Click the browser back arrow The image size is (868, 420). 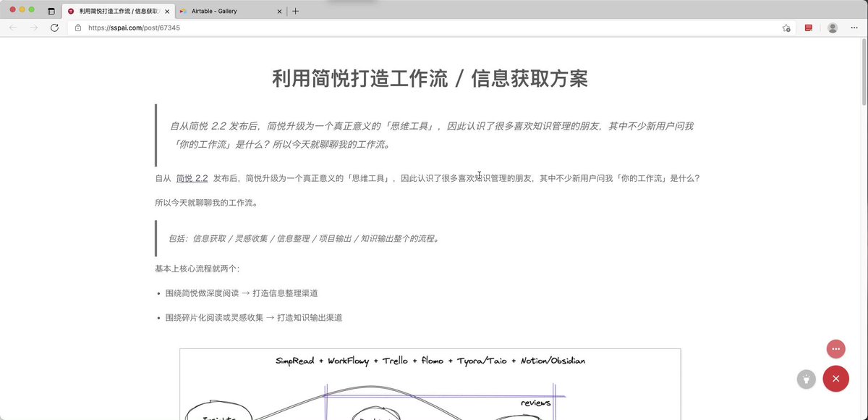(x=13, y=28)
